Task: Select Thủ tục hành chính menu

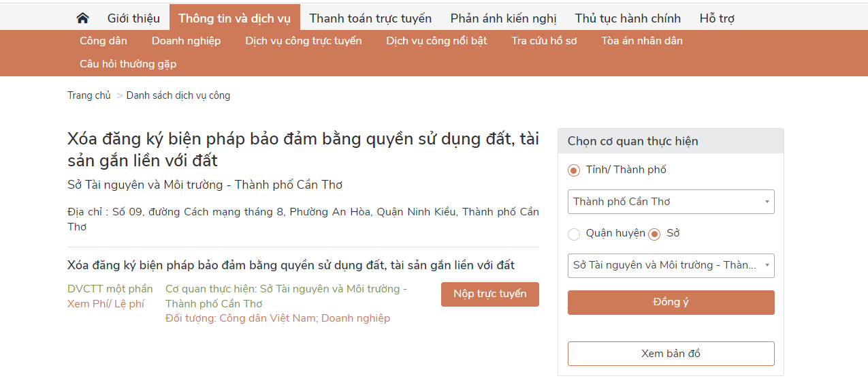Action: tap(628, 18)
